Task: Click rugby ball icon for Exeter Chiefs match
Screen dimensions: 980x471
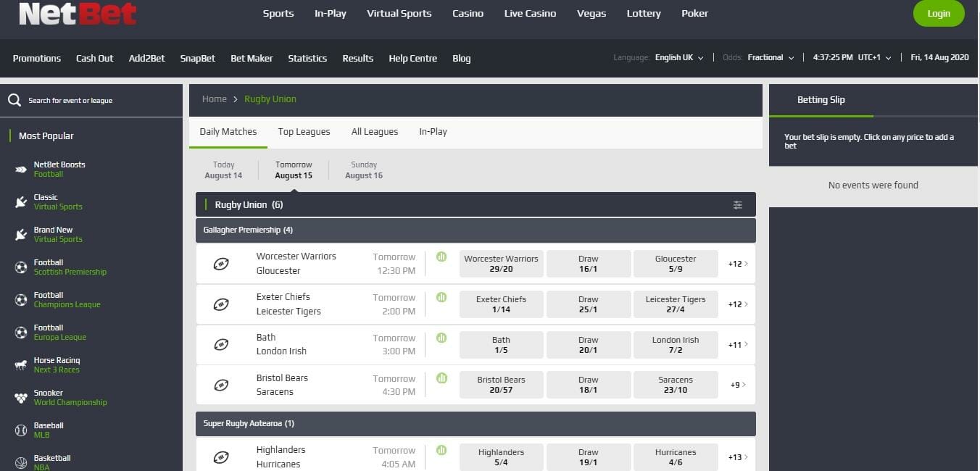Action: (x=221, y=304)
